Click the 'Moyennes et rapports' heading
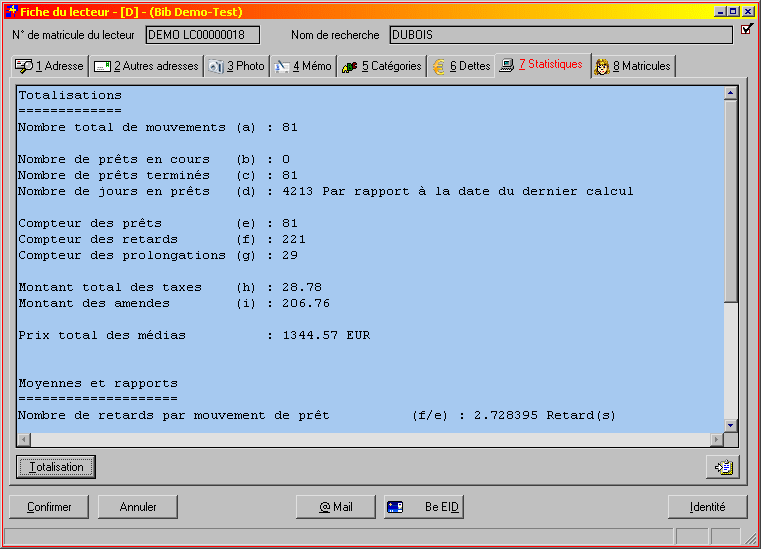761x549 pixels. [98, 383]
